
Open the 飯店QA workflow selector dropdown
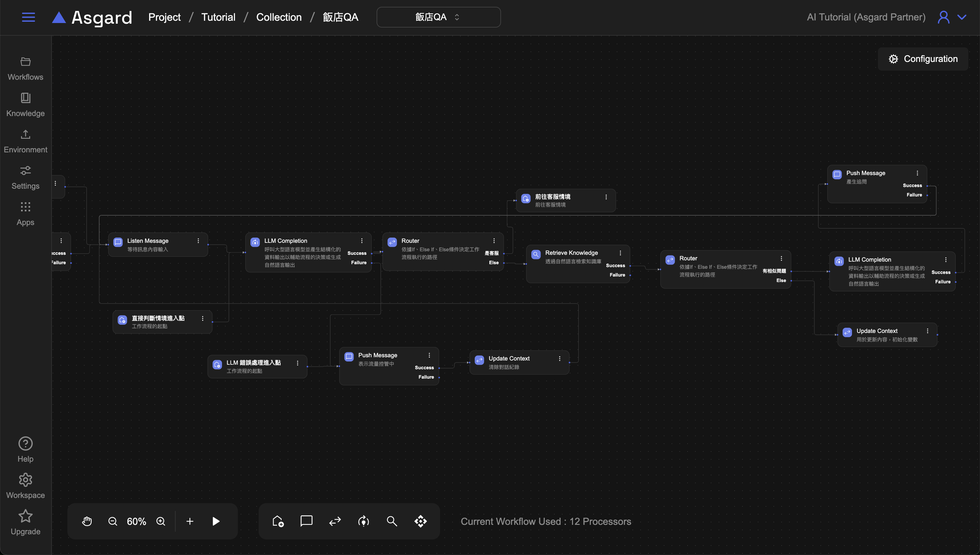438,17
